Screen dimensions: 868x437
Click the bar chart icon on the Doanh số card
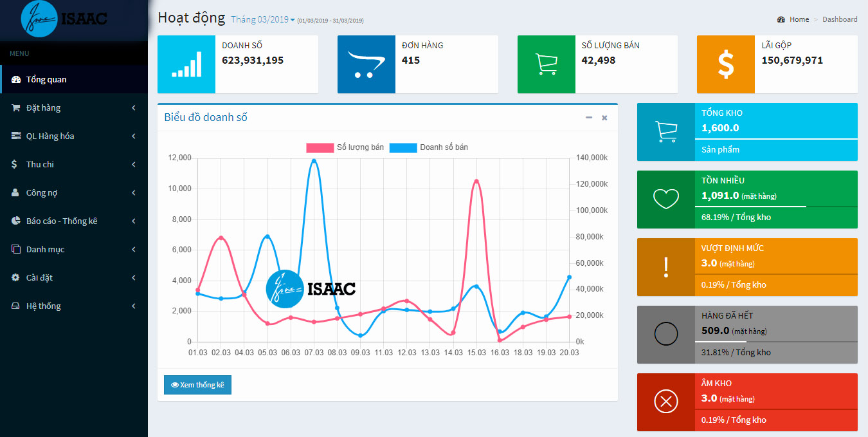186,64
